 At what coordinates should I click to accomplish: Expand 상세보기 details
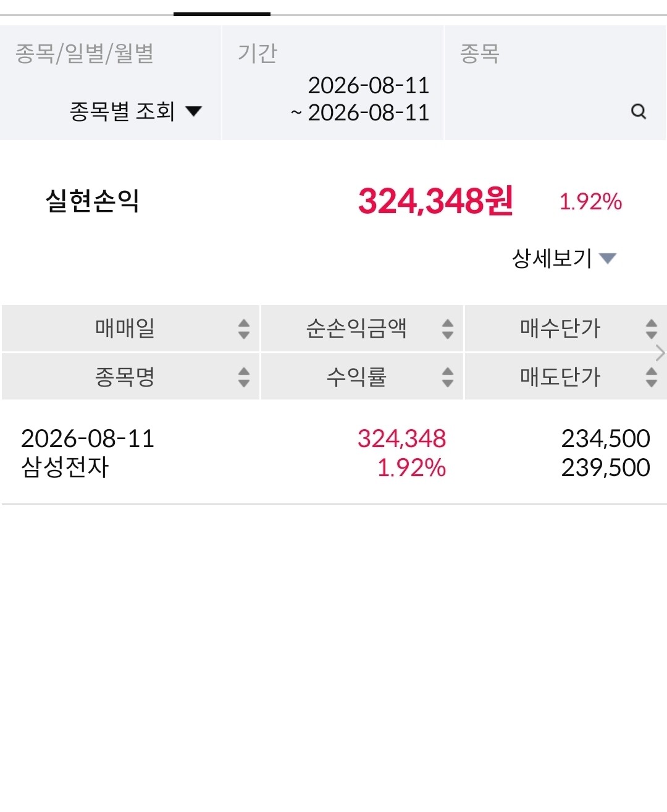pyautogui.click(x=564, y=258)
